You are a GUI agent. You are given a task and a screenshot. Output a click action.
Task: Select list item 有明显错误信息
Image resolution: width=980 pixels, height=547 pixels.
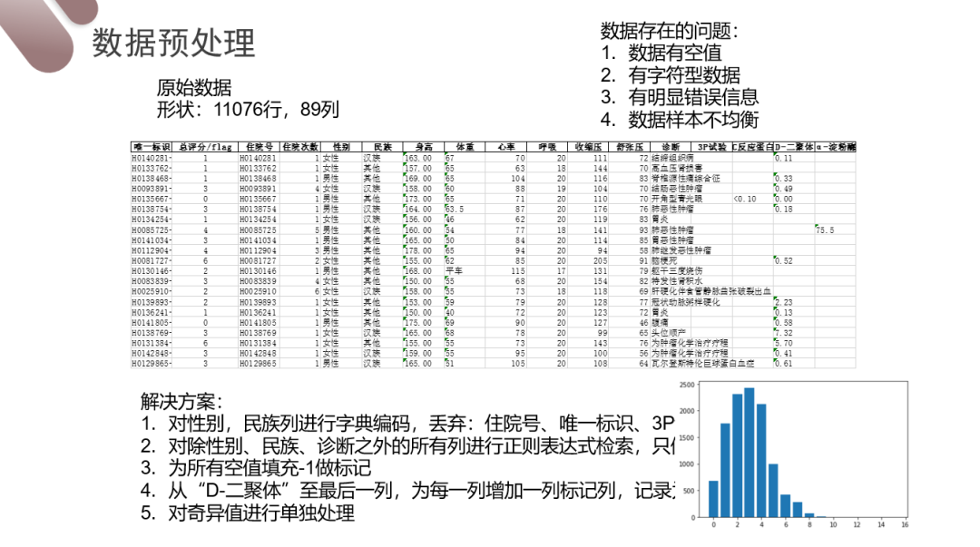coord(693,97)
